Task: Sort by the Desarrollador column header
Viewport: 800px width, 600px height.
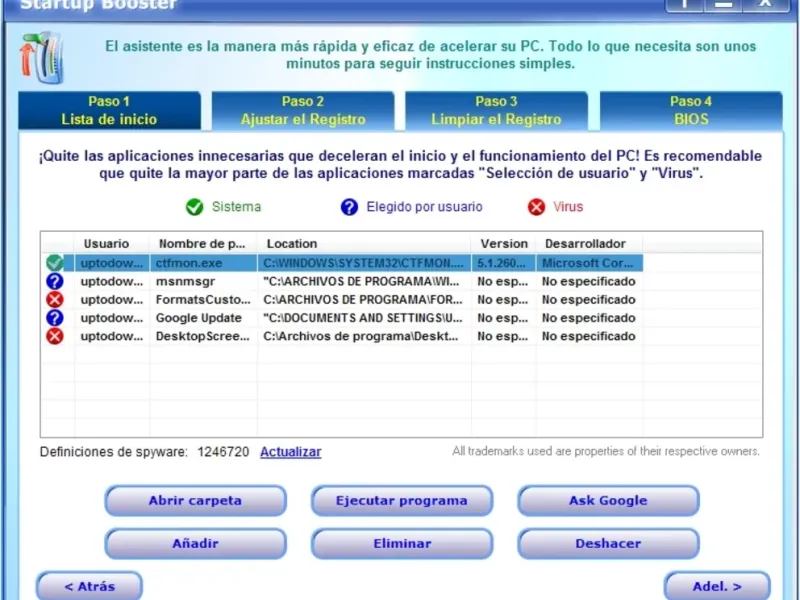Action: (589, 243)
